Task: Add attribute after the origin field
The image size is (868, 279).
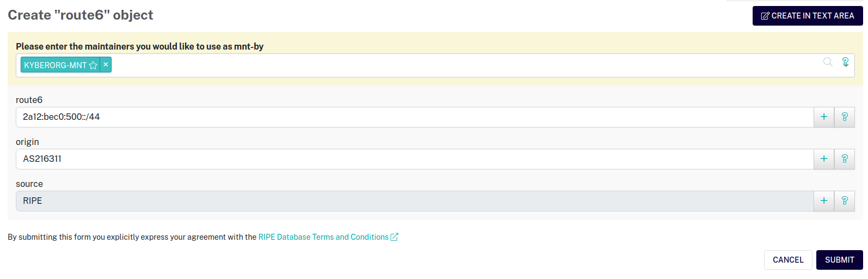Action: pyautogui.click(x=824, y=159)
